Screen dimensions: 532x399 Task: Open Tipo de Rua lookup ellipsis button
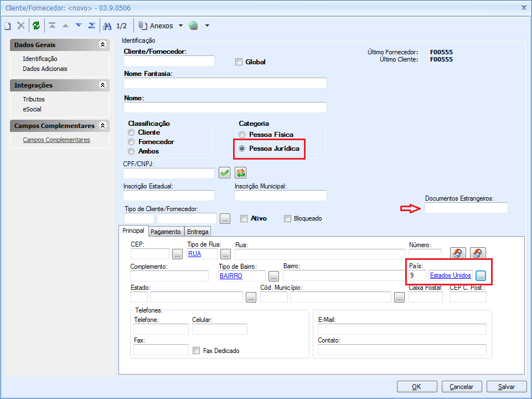coord(225,254)
